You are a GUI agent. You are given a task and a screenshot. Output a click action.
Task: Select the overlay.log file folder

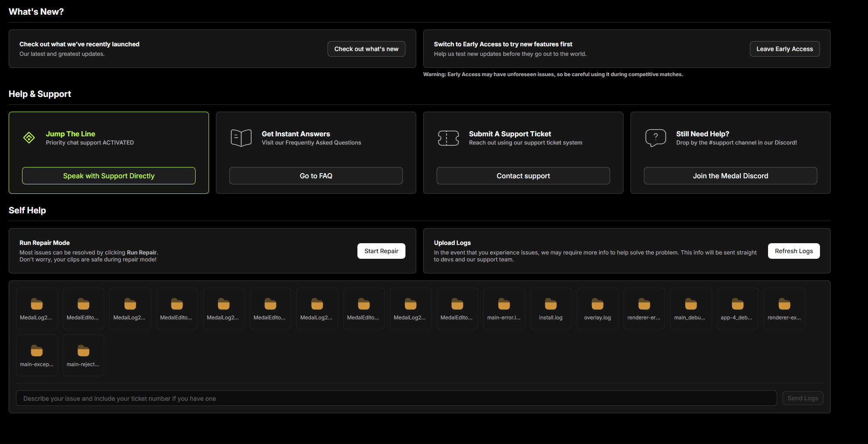[x=598, y=309]
